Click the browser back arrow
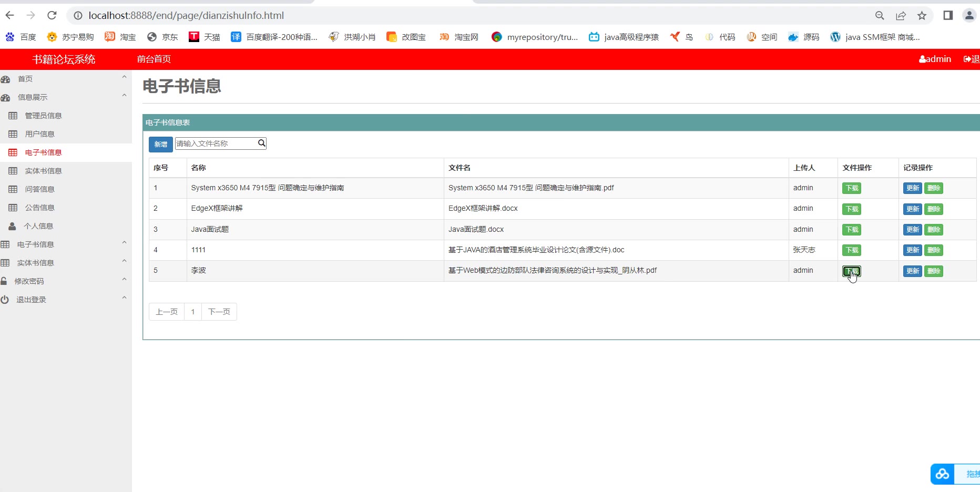Viewport: 980px width, 492px height. 10,15
